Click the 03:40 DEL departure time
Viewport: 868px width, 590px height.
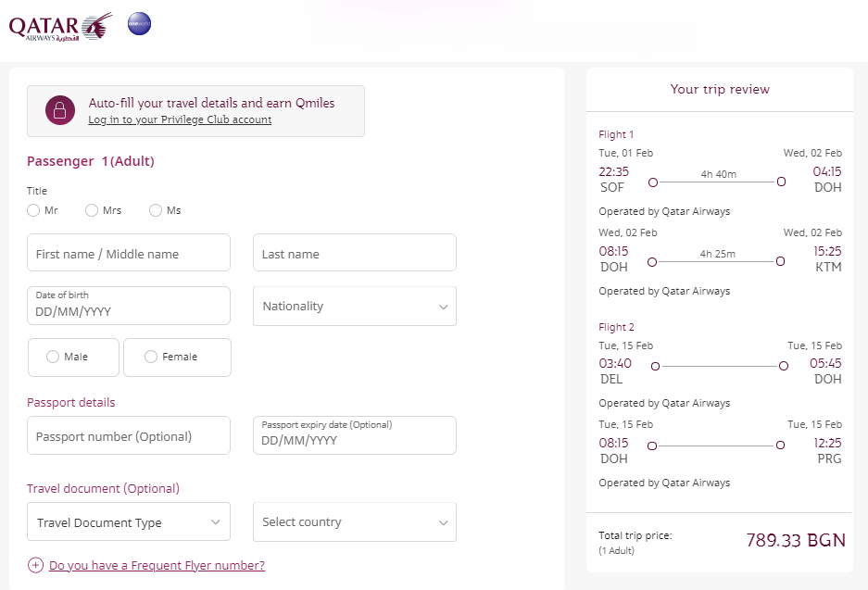pyautogui.click(x=615, y=364)
